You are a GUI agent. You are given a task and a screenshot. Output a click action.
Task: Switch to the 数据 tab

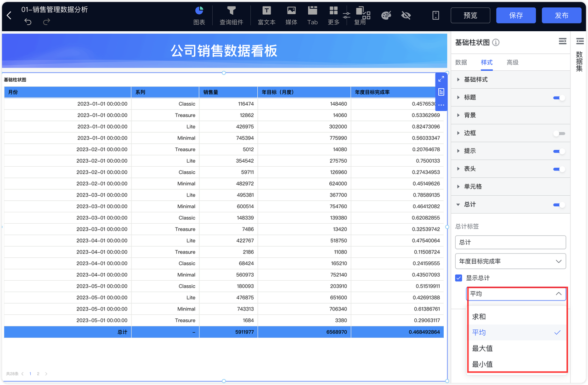coord(461,62)
